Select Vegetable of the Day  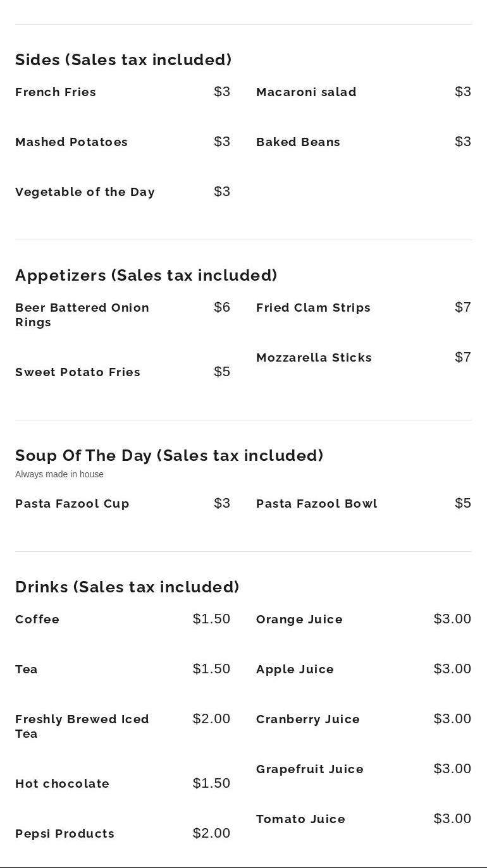tap(85, 192)
